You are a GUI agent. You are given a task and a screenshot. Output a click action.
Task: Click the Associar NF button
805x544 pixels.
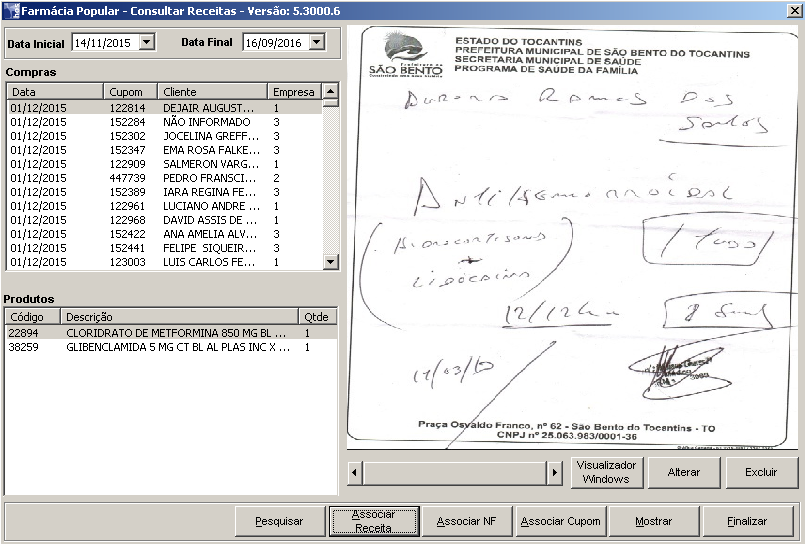click(467, 521)
